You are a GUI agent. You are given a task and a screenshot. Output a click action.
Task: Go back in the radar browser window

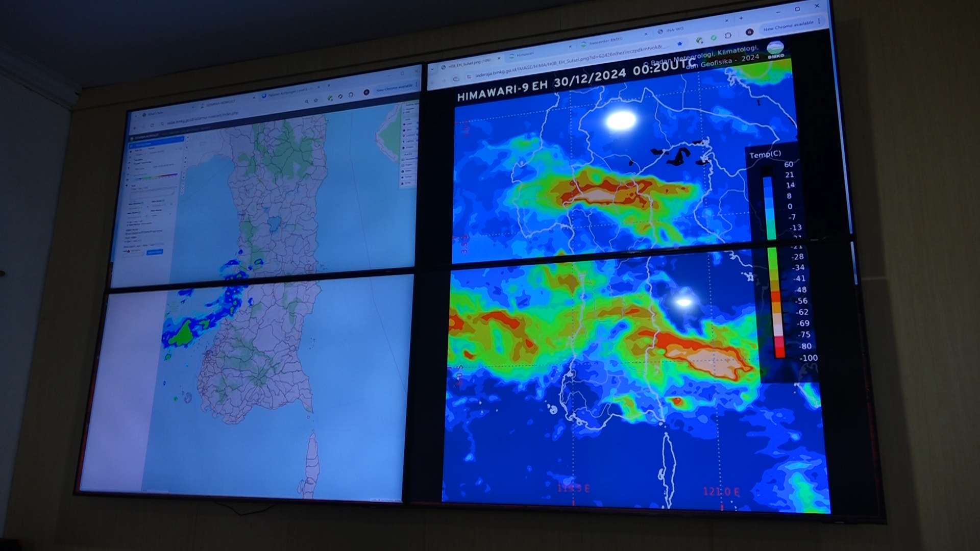pos(135,128)
